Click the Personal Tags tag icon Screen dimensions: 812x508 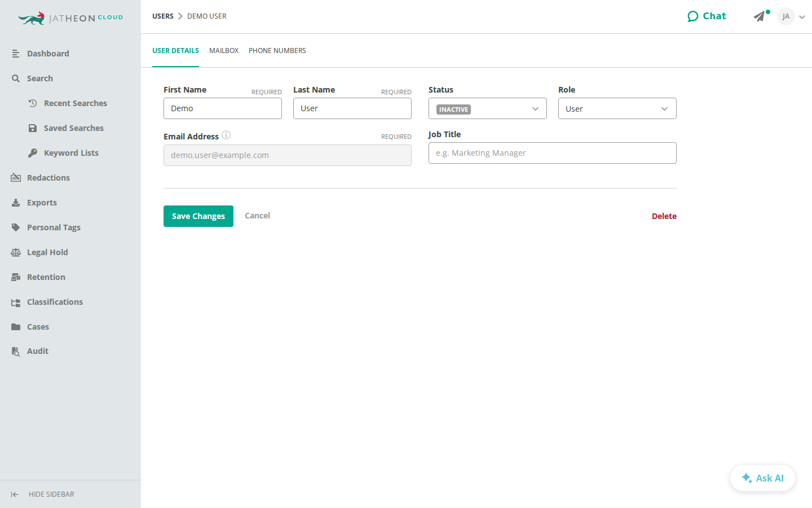16,227
